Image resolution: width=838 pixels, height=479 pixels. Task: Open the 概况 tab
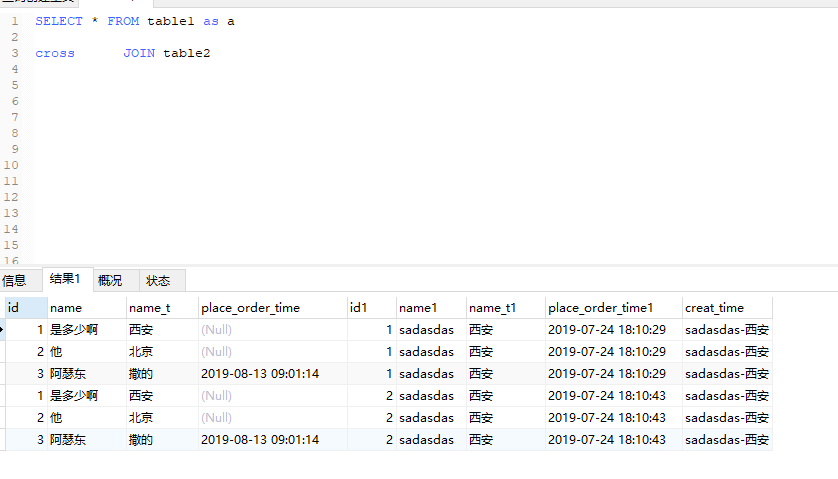point(110,280)
